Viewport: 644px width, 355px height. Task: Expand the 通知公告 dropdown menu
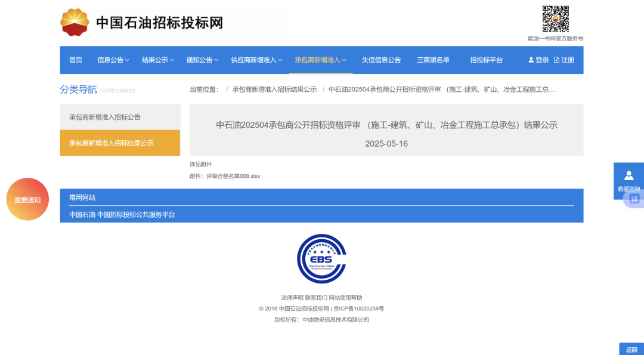[202, 60]
